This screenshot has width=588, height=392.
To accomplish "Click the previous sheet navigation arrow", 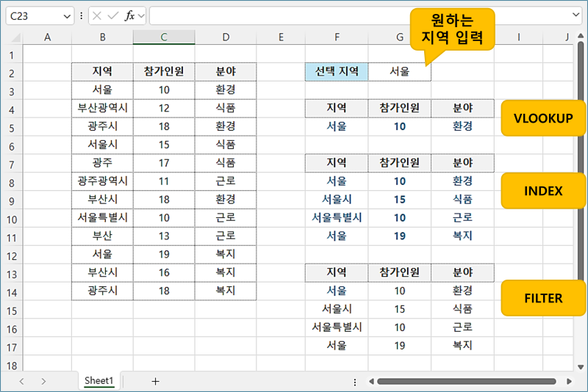I will coord(21,381).
